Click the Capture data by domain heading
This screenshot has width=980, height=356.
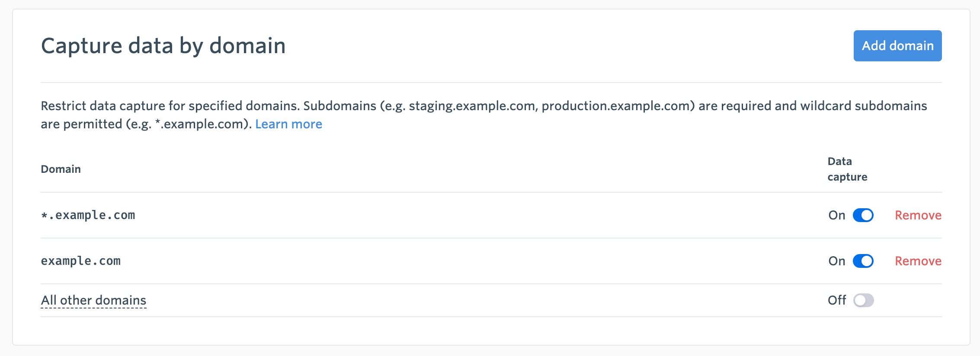click(x=163, y=46)
